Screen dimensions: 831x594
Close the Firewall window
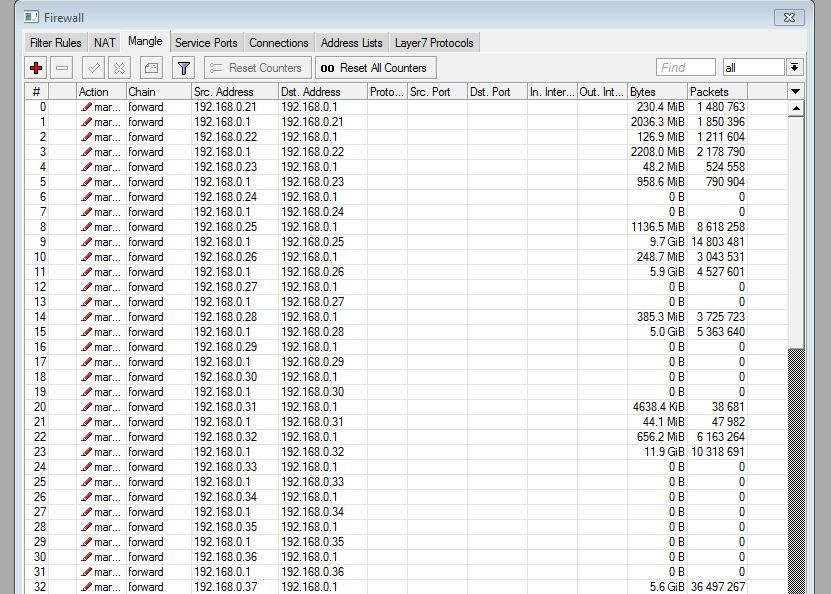[789, 17]
